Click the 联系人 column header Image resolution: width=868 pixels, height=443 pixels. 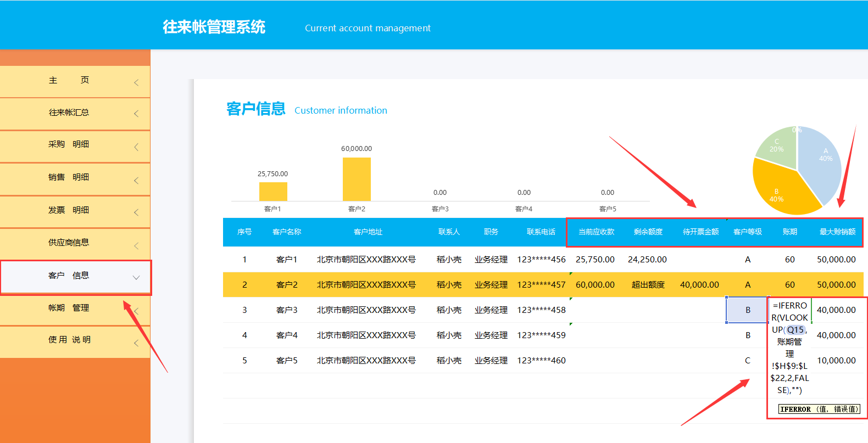click(449, 232)
